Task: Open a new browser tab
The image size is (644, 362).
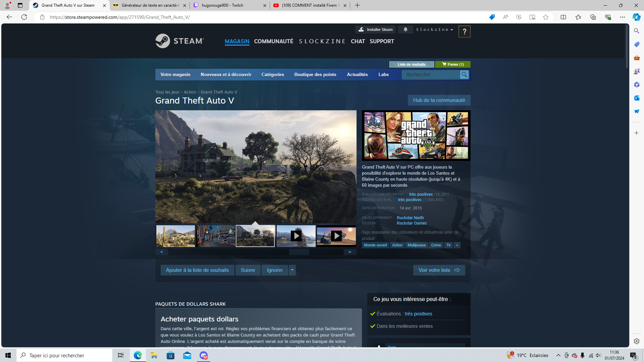Action: click(x=357, y=5)
